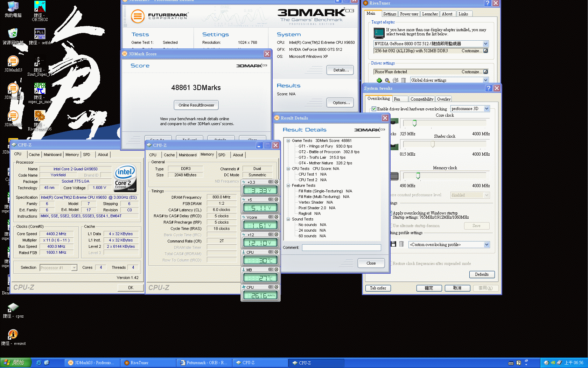Select the GT1 - Wings of Fury result row
The width and height of the screenshot is (588, 368).
(x=325, y=146)
